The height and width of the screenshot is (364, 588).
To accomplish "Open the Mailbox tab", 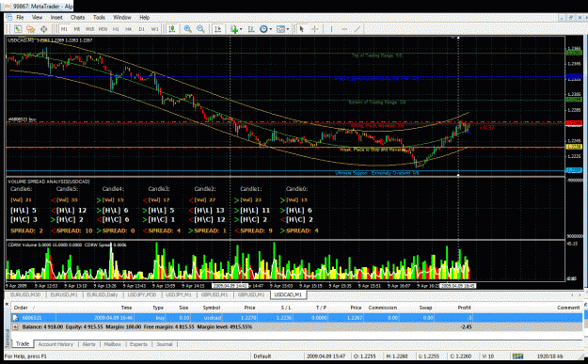I will click(x=113, y=343).
